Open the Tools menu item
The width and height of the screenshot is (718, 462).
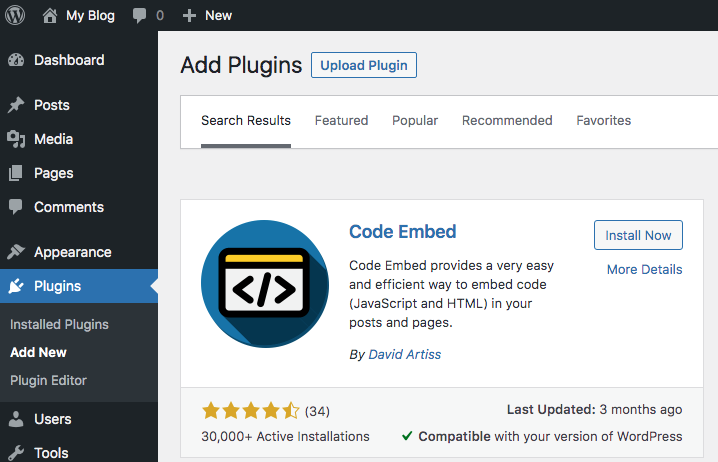[x=51, y=453]
